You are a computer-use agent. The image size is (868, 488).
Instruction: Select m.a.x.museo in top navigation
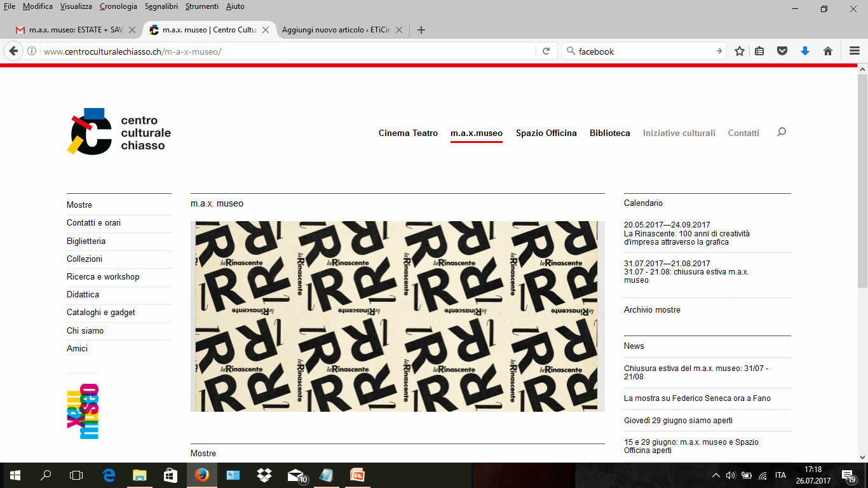[477, 133]
